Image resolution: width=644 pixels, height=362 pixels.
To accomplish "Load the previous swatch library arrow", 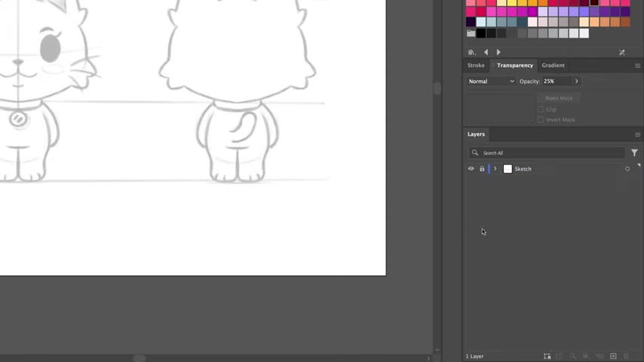I will pyautogui.click(x=486, y=52).
